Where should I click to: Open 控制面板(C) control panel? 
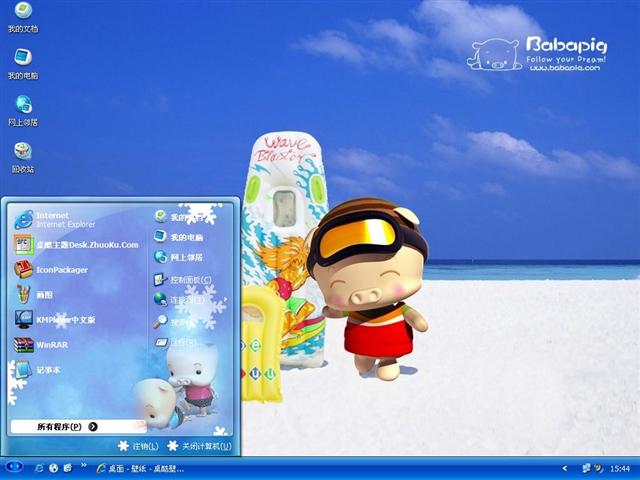point(183,280)
